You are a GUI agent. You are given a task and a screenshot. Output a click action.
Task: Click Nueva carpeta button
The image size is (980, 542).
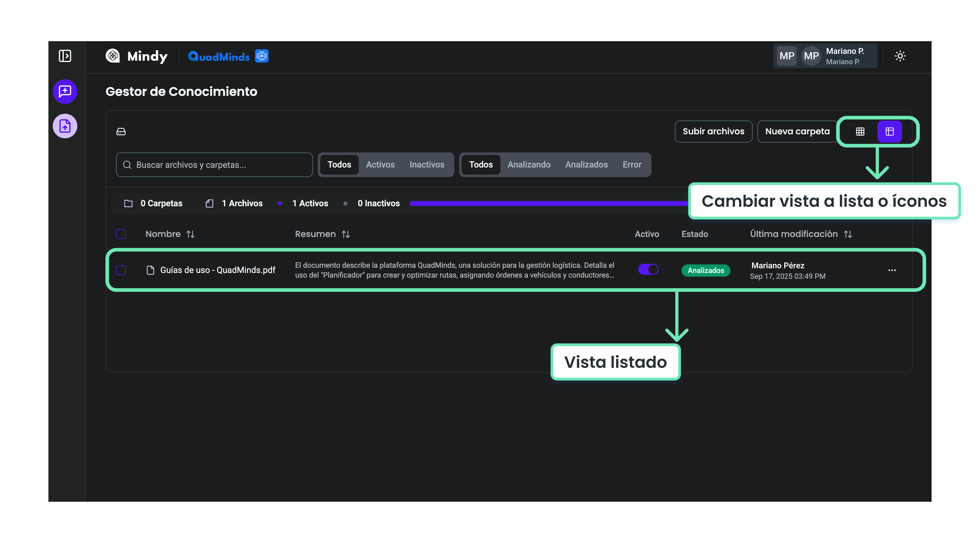click(x=797, y=132)
